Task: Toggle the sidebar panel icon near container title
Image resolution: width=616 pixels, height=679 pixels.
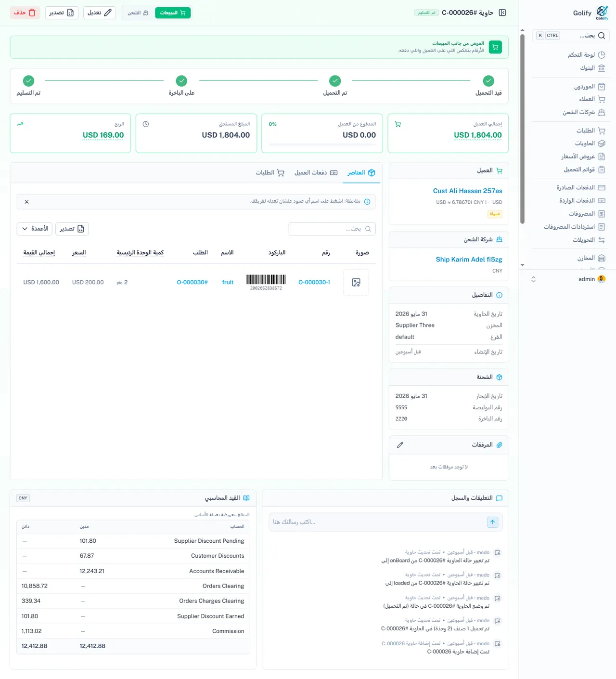Action: [502, 13]
